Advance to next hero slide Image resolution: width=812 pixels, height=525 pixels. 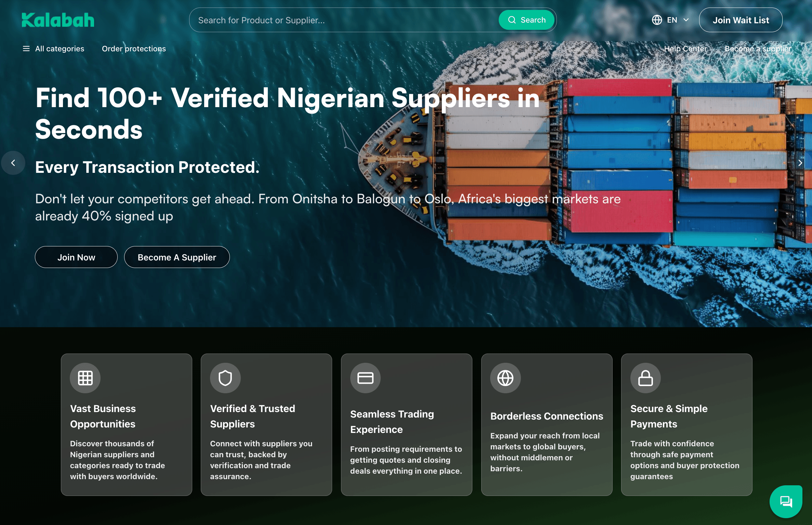pyautogui.click(x=800, y=163)
